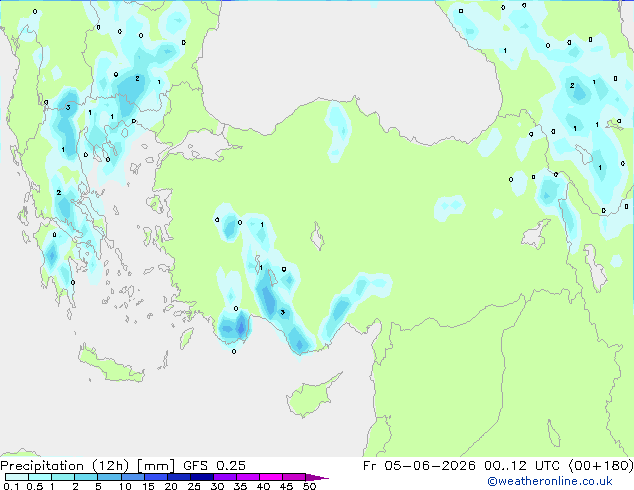The height and width of the screenshot is (490, 634).
Task: Click the legend scale value '35'
Action: pos(240,486)
